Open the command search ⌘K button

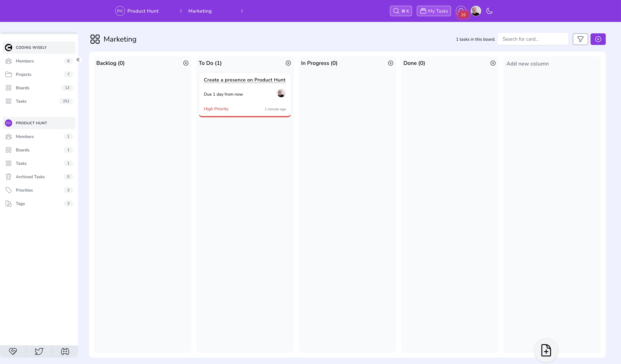coord(401,11)
